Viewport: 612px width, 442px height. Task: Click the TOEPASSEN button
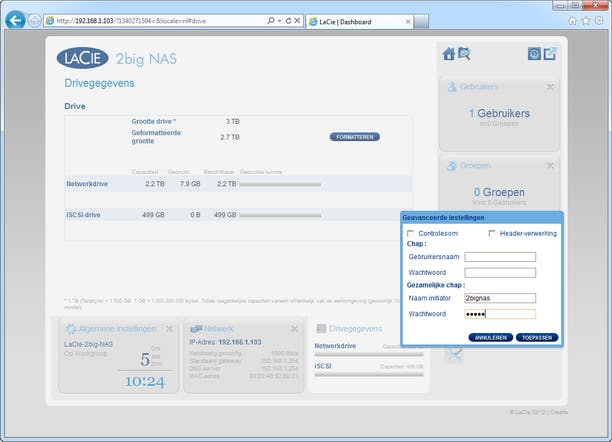point(537,338)
